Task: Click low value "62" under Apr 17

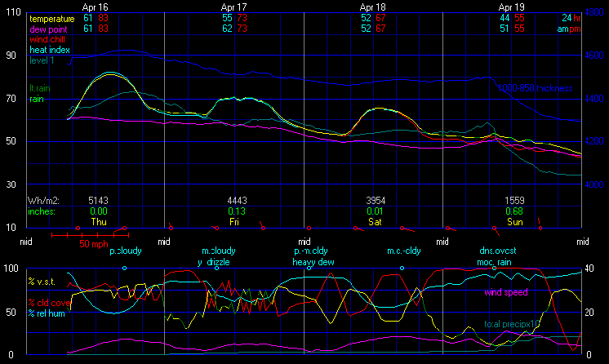Action: tap(227, 29)
